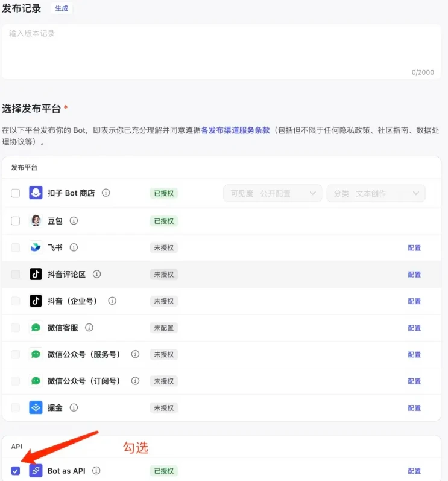Click 配置 for 飞书
Image resolution: width=448 pixels, height=481 pixels.
[414, 248]
